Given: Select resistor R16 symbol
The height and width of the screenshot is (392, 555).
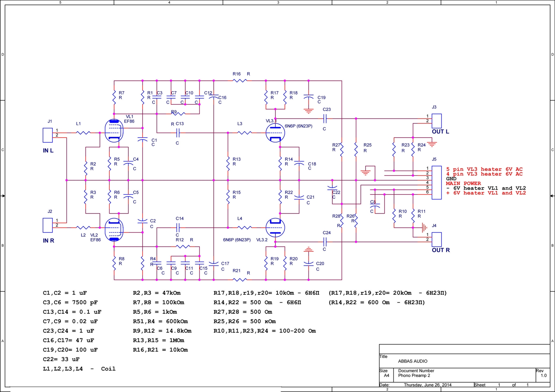Looking at the screenshot, I should pos(240,81).
